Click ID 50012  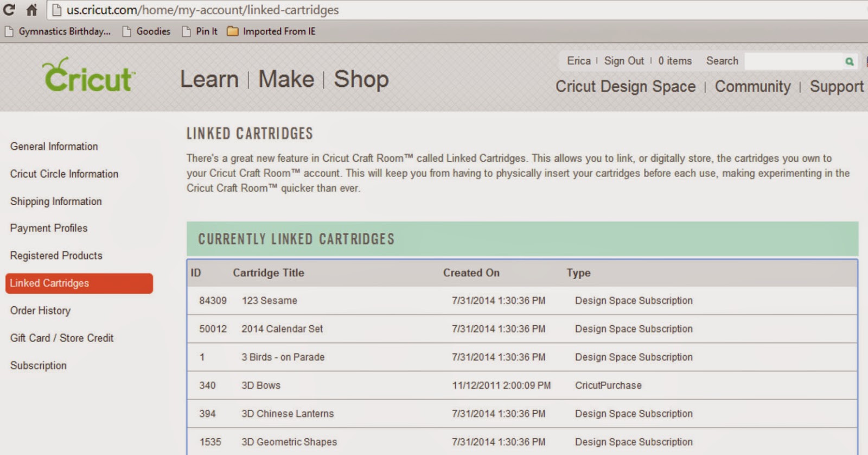coord(213,329)
